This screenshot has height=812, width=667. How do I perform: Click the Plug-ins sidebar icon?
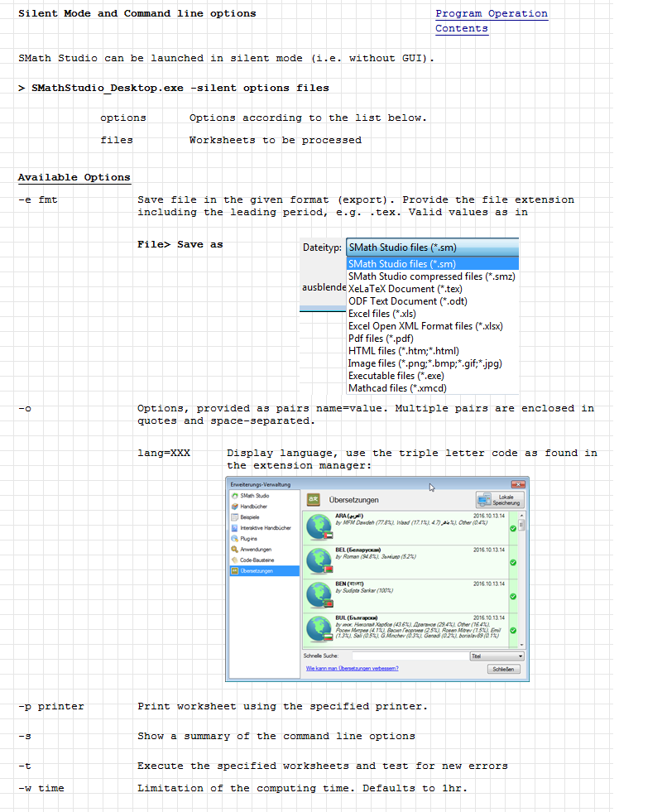pos(235,539)
